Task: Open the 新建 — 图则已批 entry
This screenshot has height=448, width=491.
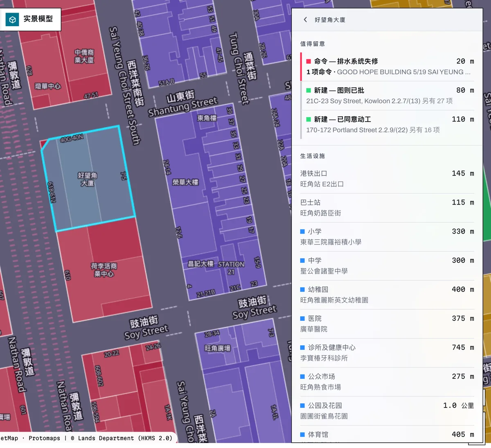Action: coord(387,96)
